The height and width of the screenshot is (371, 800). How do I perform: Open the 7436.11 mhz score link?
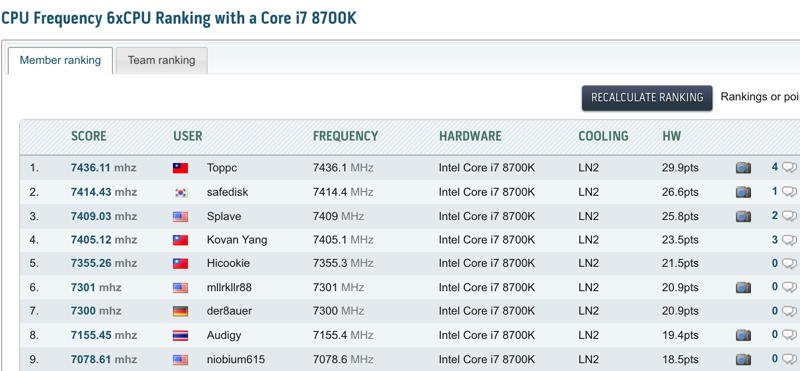(x=104, y=168)
